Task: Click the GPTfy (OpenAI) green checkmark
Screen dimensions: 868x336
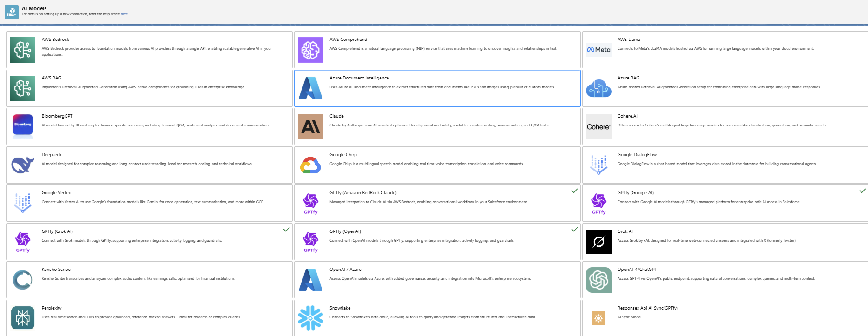Action: [x=574, y=230]
